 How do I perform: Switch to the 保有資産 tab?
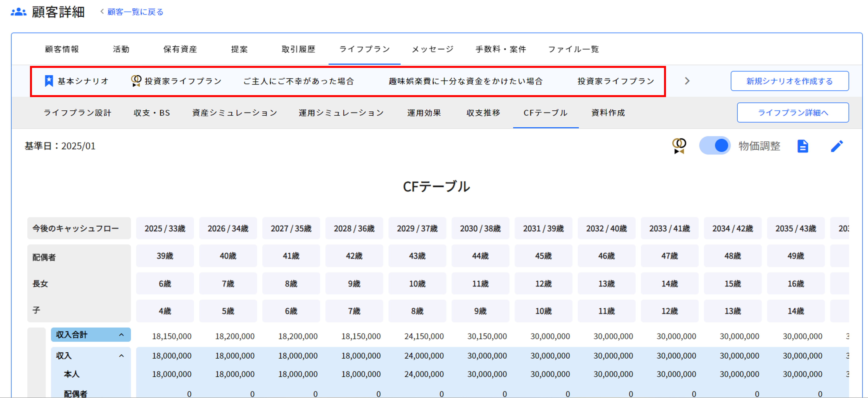pyautogui.click(x=180, y=49)
